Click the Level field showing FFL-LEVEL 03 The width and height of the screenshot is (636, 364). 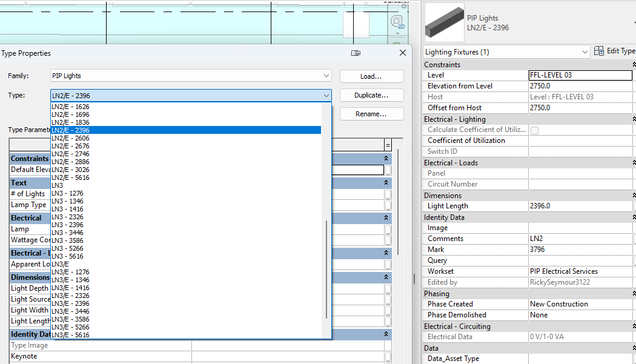click(x=580, y=74)
